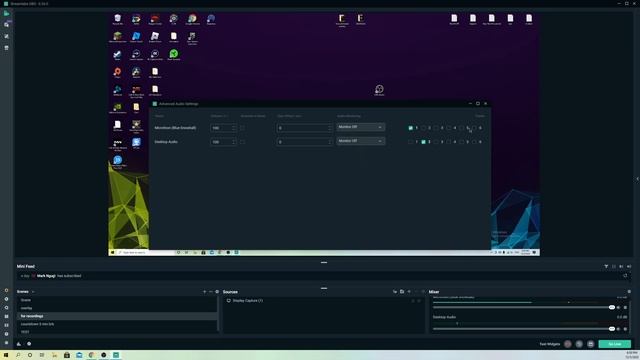The height and width of the screenshot is (360, 640).
Task: Open Google Chrome in the taskbar
Action: point(91,355)
